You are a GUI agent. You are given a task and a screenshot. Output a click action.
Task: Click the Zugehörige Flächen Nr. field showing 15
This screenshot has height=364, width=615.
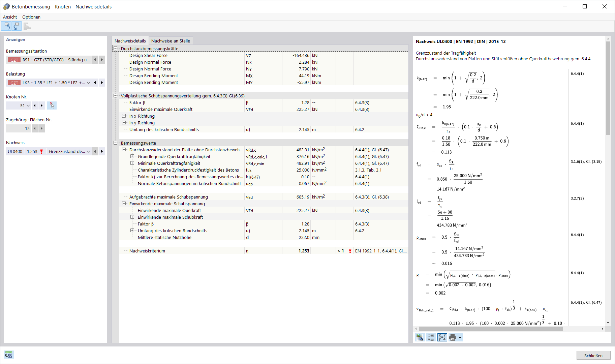(x=19, y=128)
